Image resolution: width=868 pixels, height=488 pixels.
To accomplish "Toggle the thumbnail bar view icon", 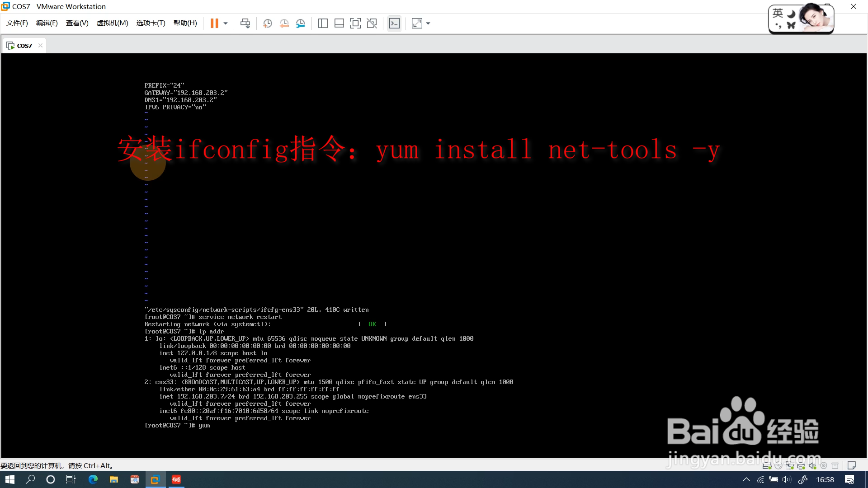I will click(339, 23).
